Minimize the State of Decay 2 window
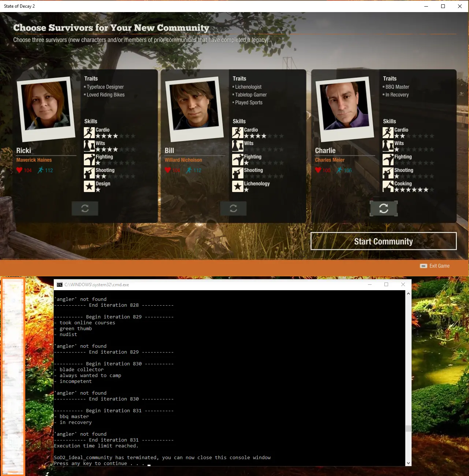The image size is (469, 476). click(x=426, y=6)
